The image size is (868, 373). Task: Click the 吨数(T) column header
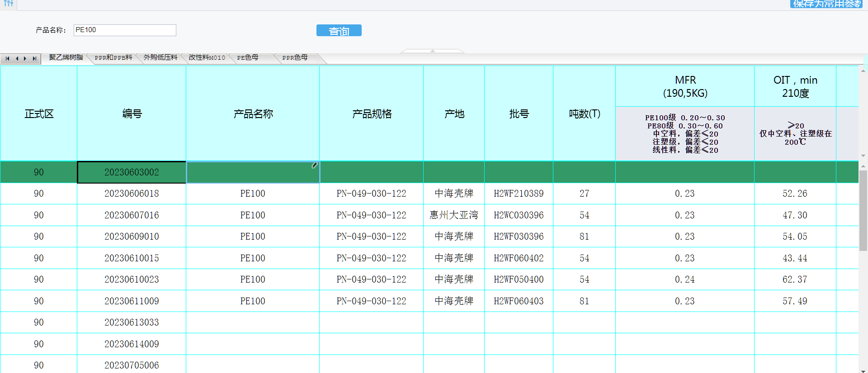585,113
